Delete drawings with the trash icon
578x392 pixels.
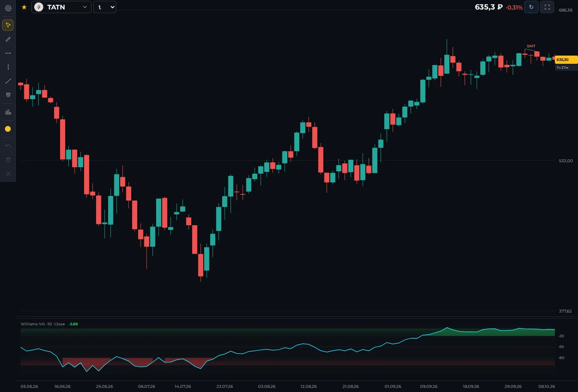click(8, 160)
